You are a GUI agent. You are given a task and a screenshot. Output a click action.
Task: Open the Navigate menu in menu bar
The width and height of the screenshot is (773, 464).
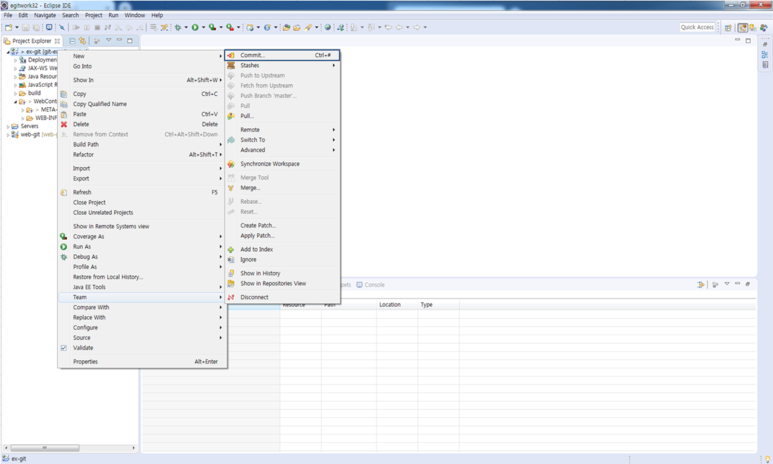point(45,15)
